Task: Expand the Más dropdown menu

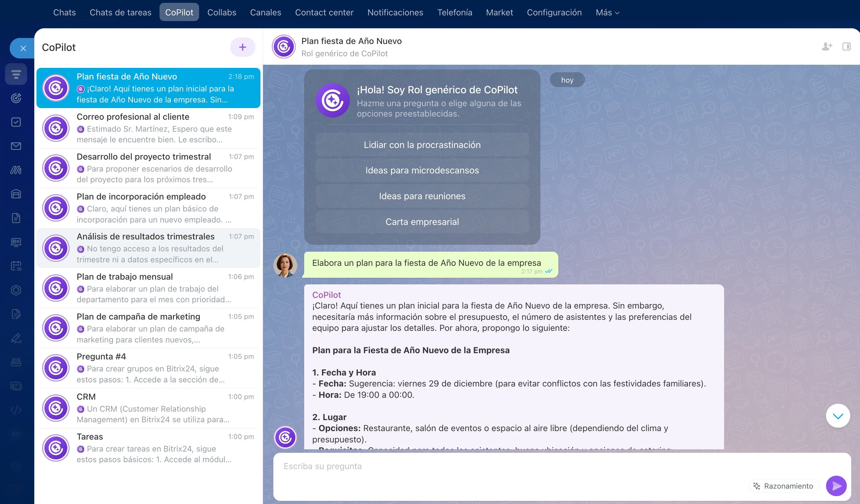Action: coord(607,13)
